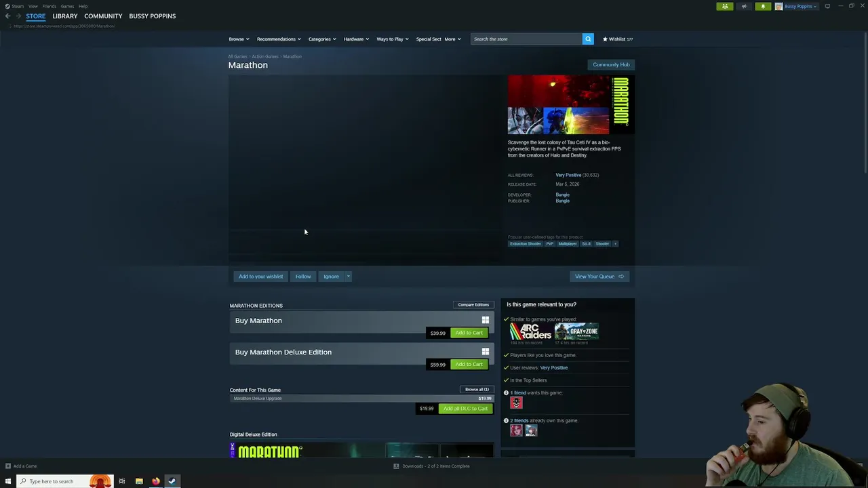
Task: Open the notifications bell icon
Action: point(763,6)
